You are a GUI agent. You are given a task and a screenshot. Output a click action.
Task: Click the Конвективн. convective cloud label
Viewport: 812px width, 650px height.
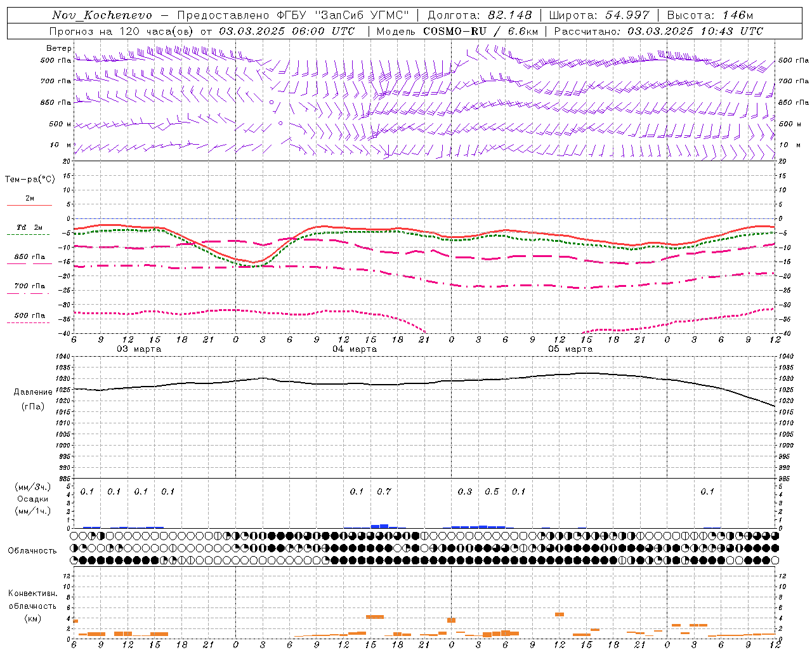[x=33, y=594]
